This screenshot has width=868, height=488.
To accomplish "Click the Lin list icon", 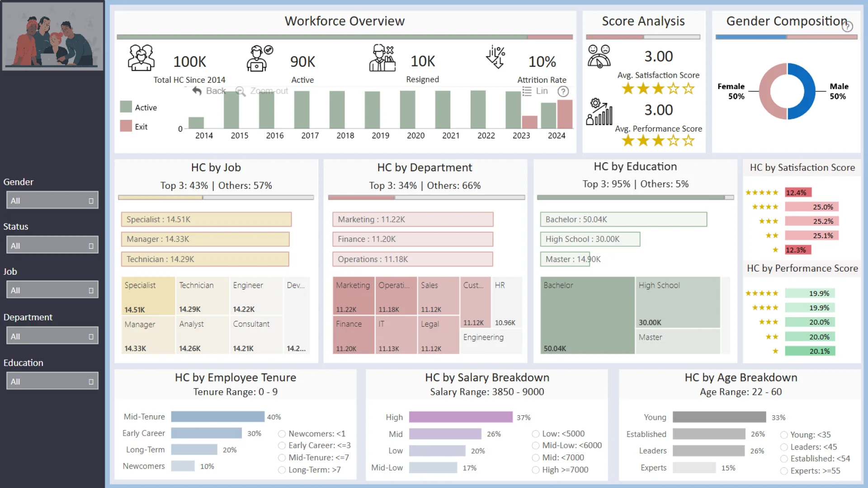I will [527, 91].
